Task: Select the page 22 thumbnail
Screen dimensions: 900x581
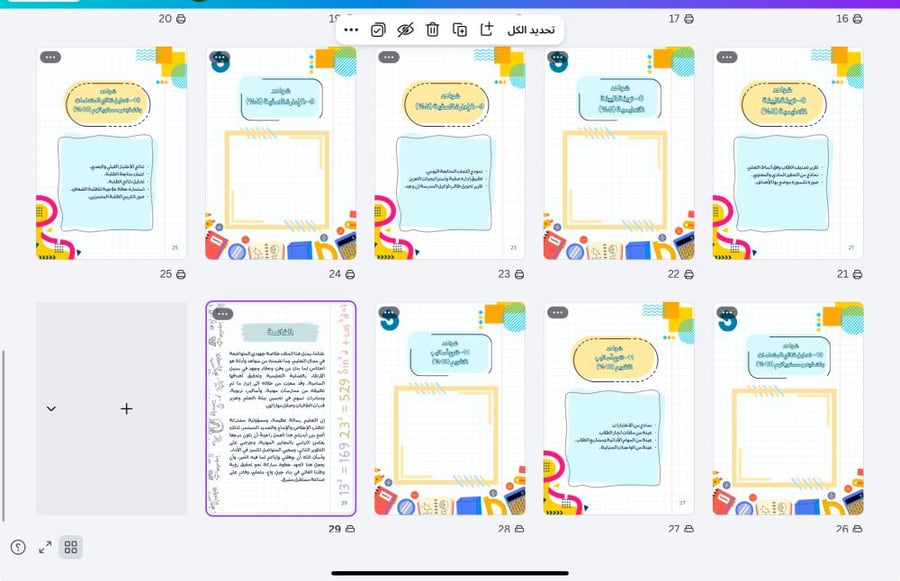Action: click(619, 153)
